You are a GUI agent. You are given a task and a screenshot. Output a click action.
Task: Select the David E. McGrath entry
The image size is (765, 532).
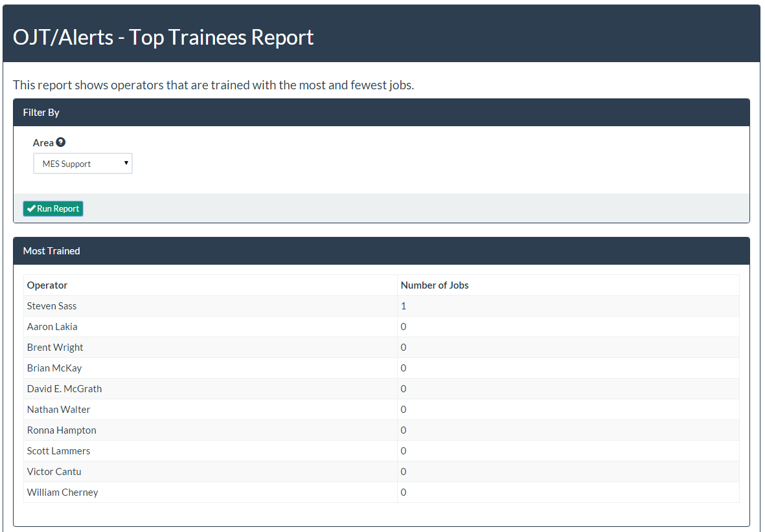[64, 389]
